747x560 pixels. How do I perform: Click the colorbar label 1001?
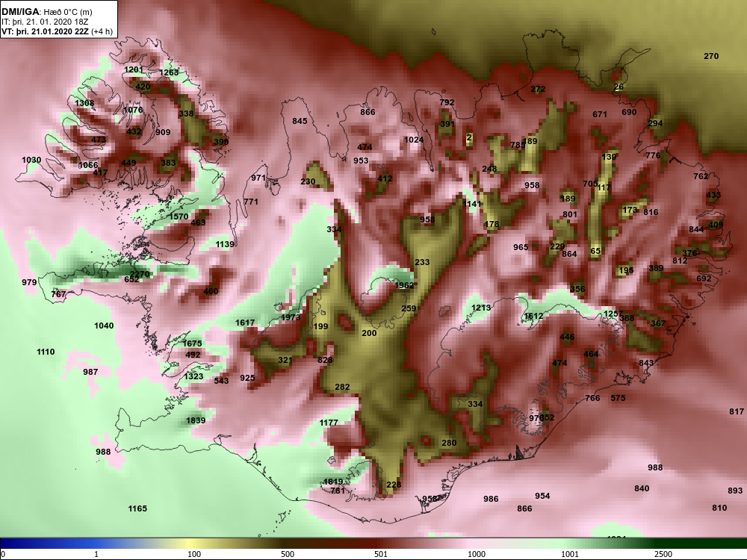(570, 554)
